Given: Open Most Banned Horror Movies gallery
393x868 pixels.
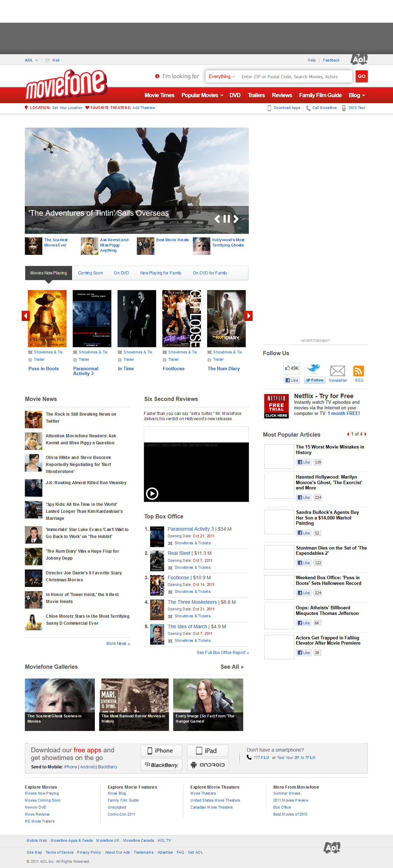Looking at the screenshot, I should coord(134,704).
